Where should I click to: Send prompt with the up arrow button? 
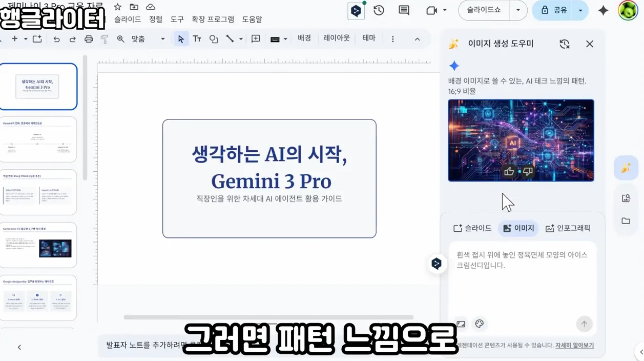(584, 324)
